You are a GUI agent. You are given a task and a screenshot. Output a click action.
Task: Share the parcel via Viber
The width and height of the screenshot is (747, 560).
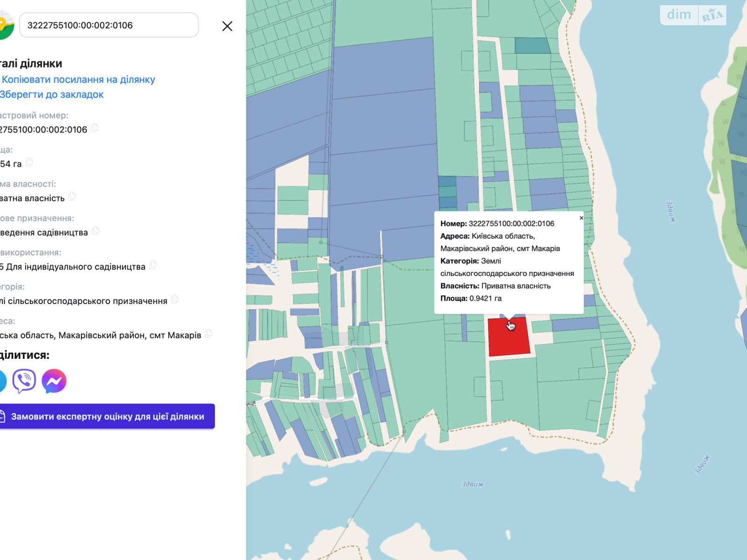tap(24, 381)
